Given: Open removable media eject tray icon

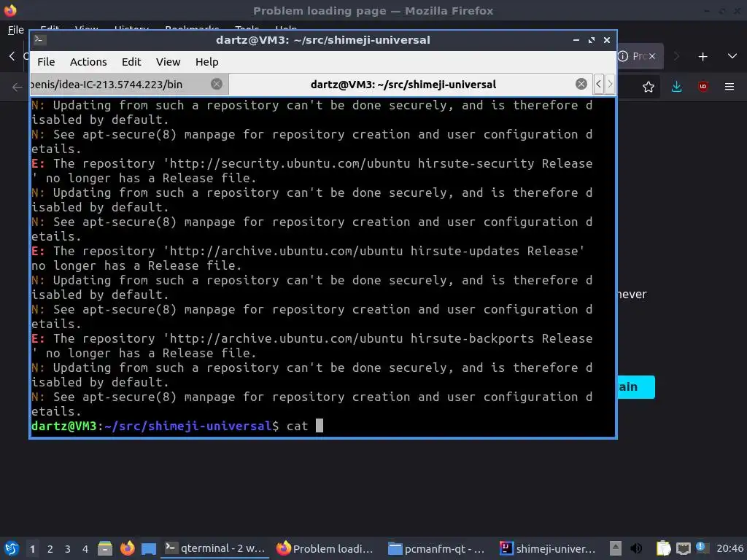Looking at the screenshot, I should (x=616, y=548).
